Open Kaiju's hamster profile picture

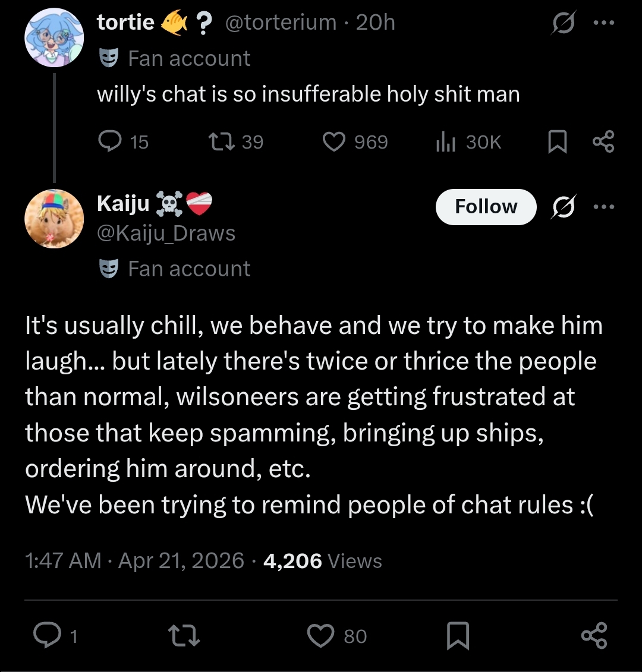[x=53, y=219]
